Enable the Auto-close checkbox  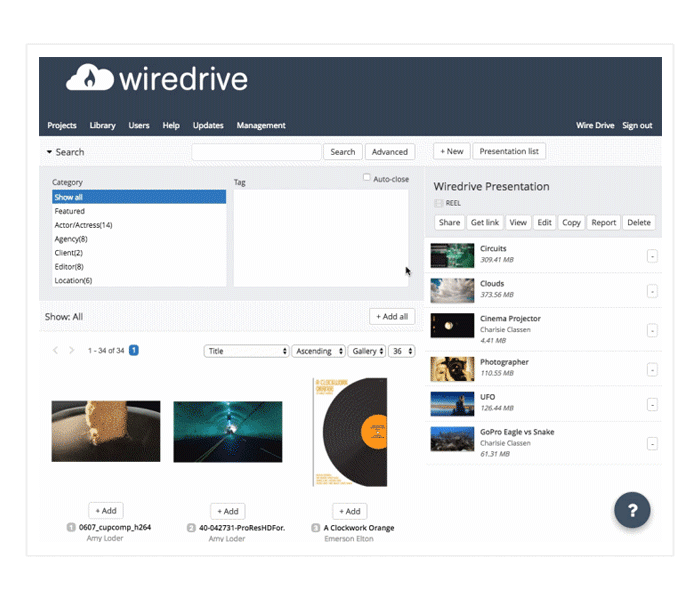pyautogui.click(x=367, y=178)
